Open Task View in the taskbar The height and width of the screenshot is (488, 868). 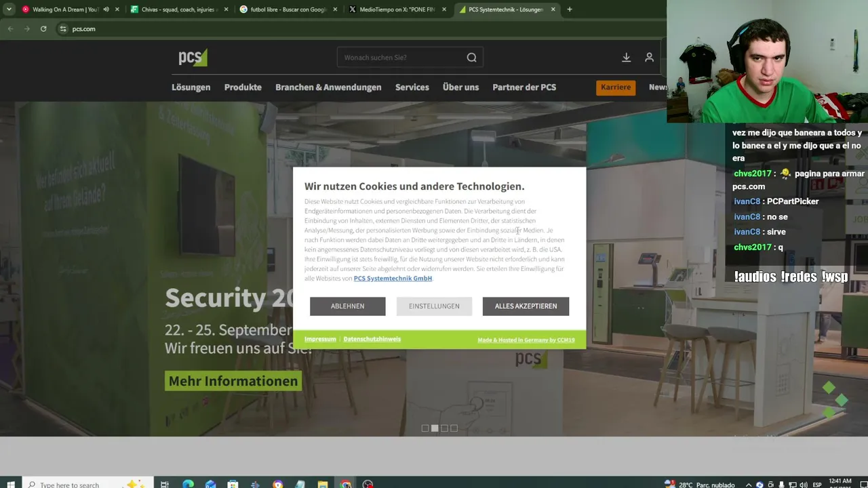[x=164, y=484]
